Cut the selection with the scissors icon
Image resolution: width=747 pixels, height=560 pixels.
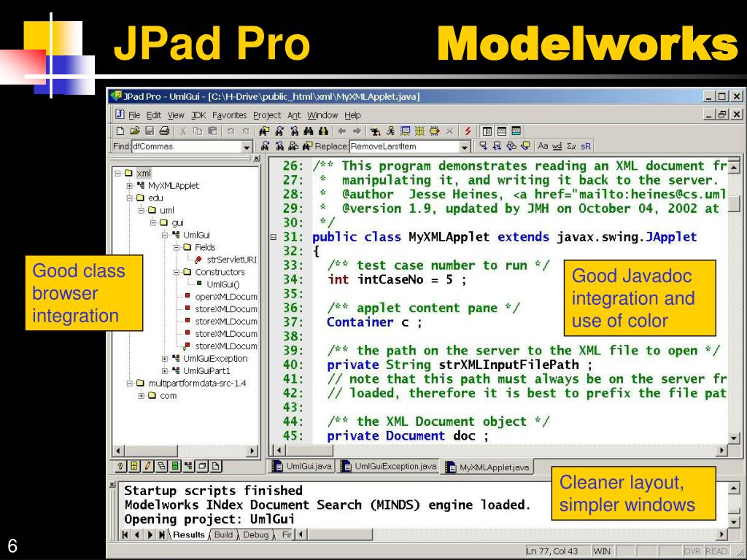point(183,131)
